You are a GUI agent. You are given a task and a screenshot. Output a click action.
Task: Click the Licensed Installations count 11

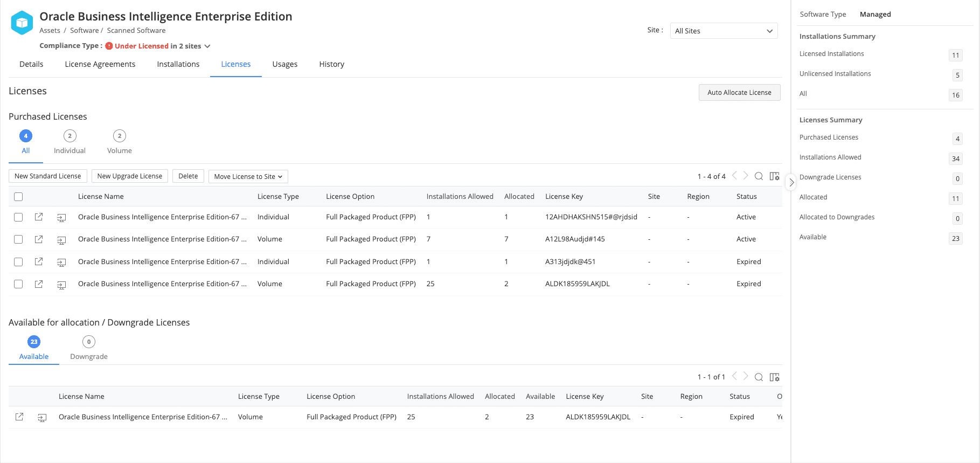tap(956, 55)
